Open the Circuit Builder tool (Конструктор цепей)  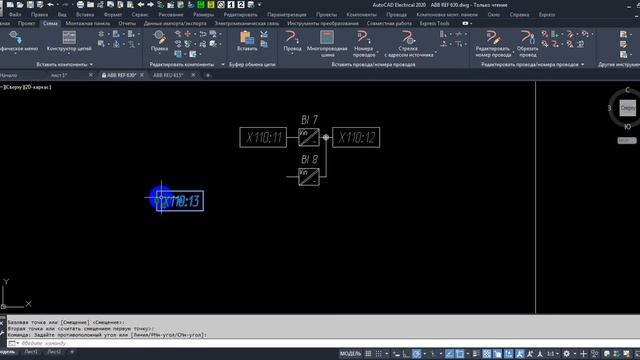coord(69,41)
